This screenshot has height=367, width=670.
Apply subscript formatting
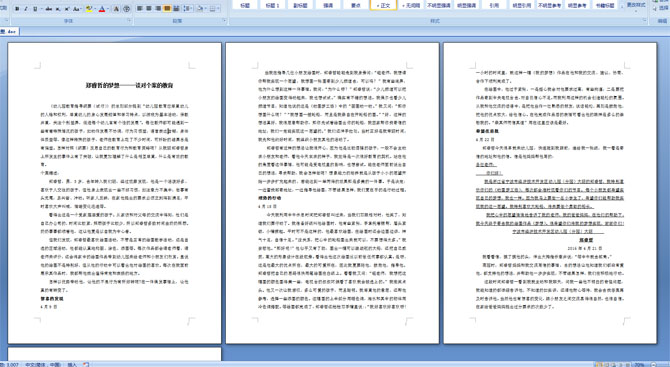coord(58,9)
